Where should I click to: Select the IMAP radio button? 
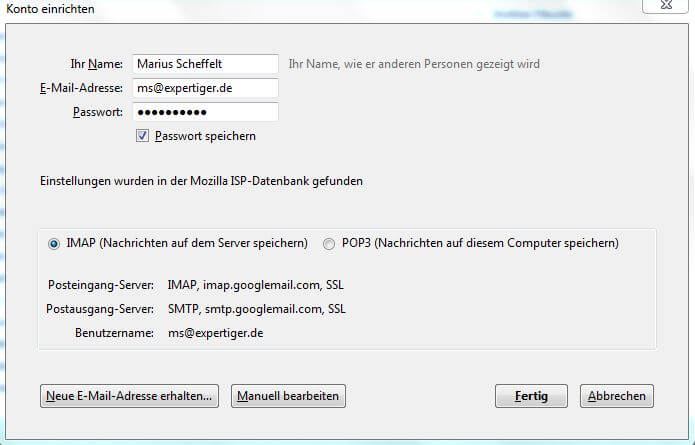coord(54,244)
